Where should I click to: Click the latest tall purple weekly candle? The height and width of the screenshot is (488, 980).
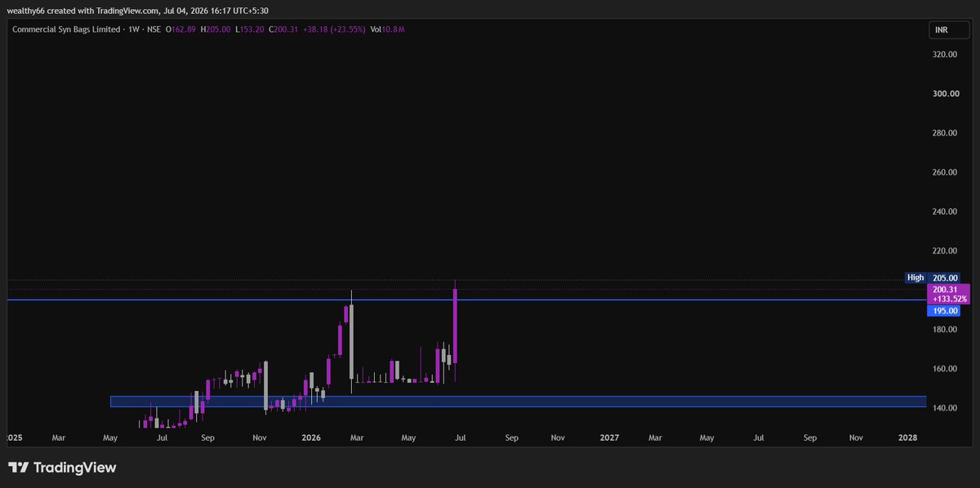[x=454, y=326]
